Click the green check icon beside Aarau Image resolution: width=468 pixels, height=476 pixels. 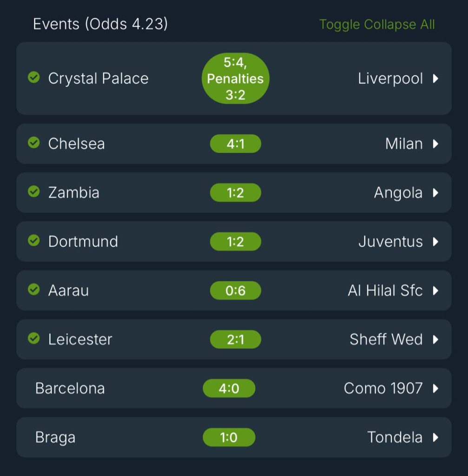tap(33, 289)
